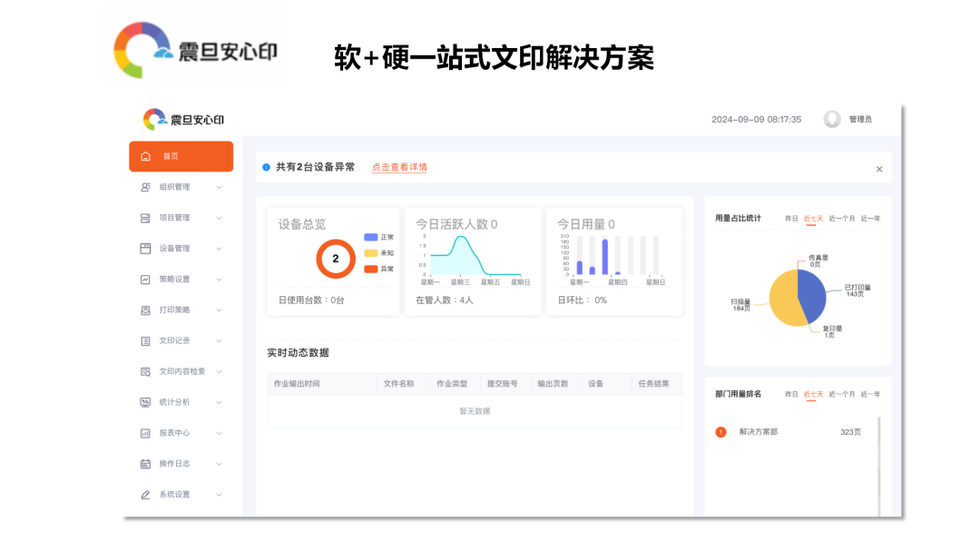The height and width of the screenshot is (552, 980).
Task: Expand the 策略设置 chevron
Action: coord(220,280)
